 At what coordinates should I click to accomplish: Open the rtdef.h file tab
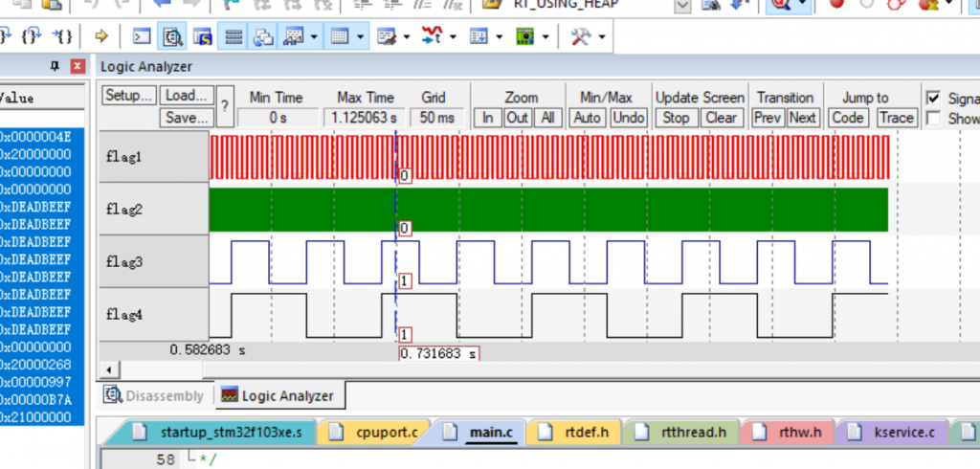(575, 432)
